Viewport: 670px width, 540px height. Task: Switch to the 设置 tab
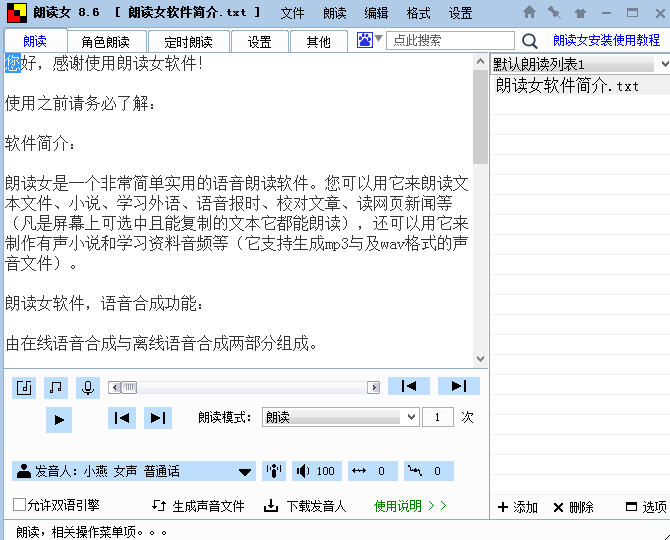[x=260, y=41]
